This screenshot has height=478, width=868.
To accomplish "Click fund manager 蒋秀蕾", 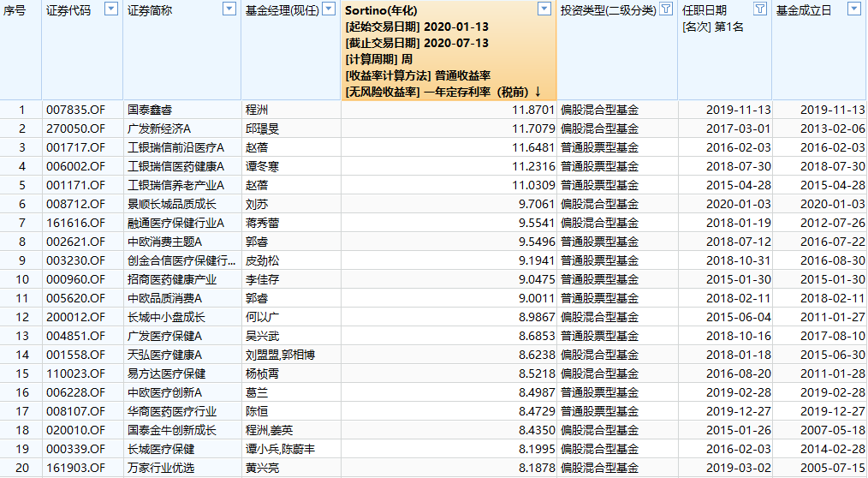I will point(263,223).
